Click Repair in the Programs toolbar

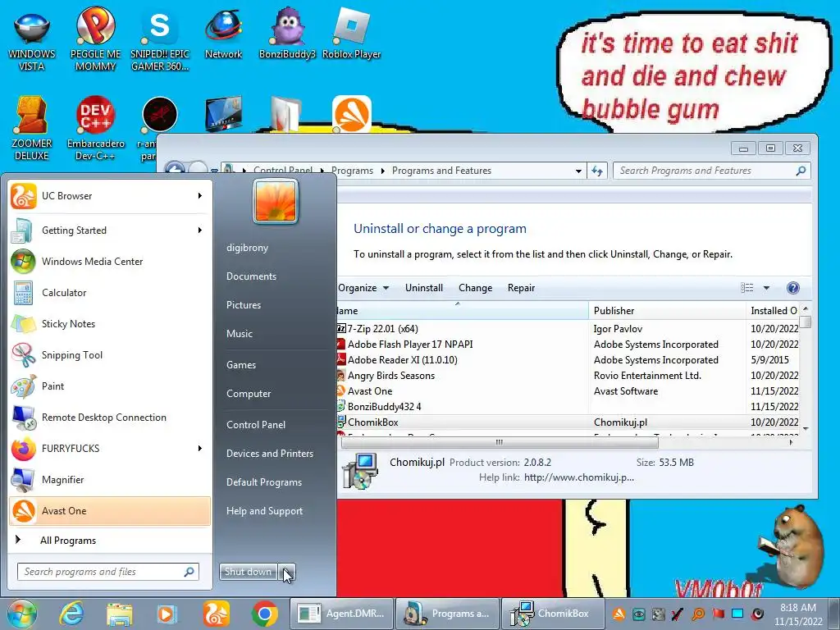point(521,288)
